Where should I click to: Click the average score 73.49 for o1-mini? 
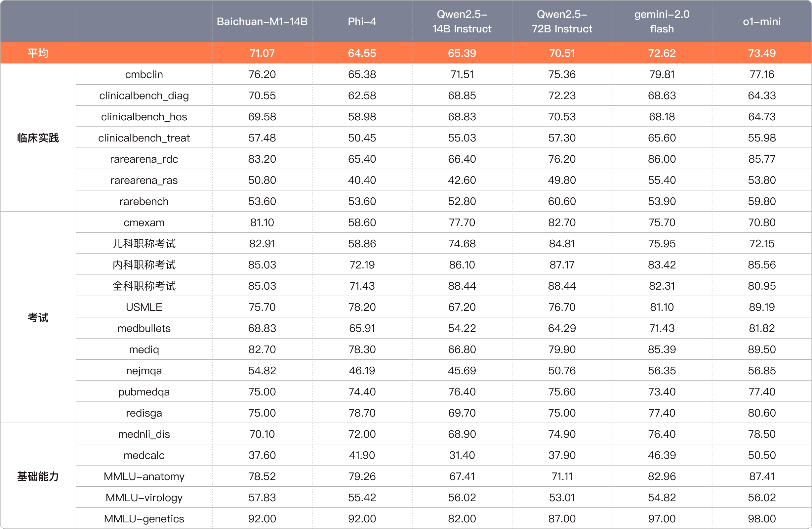click(x=761, y=53)
